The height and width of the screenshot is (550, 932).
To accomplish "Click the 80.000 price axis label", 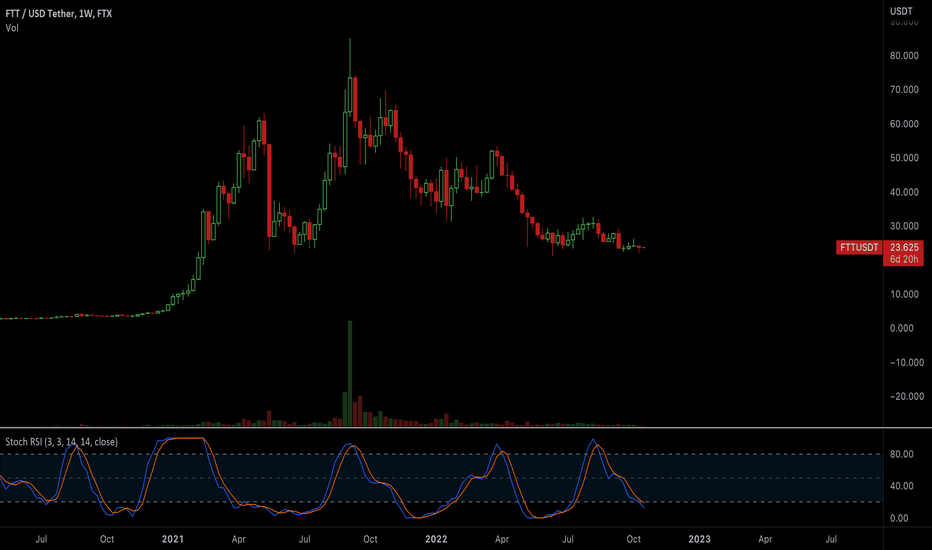I will [903, 56].
